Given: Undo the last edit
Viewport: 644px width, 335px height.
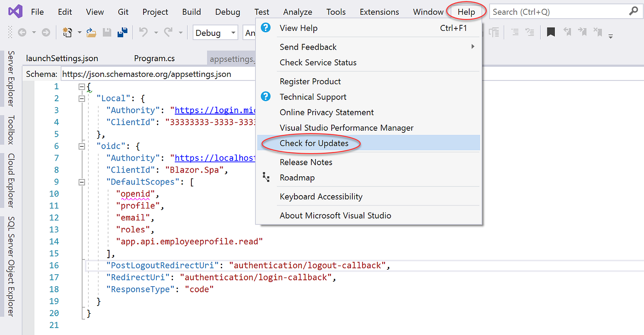Looking at the screenshot, I should [144, 32].
